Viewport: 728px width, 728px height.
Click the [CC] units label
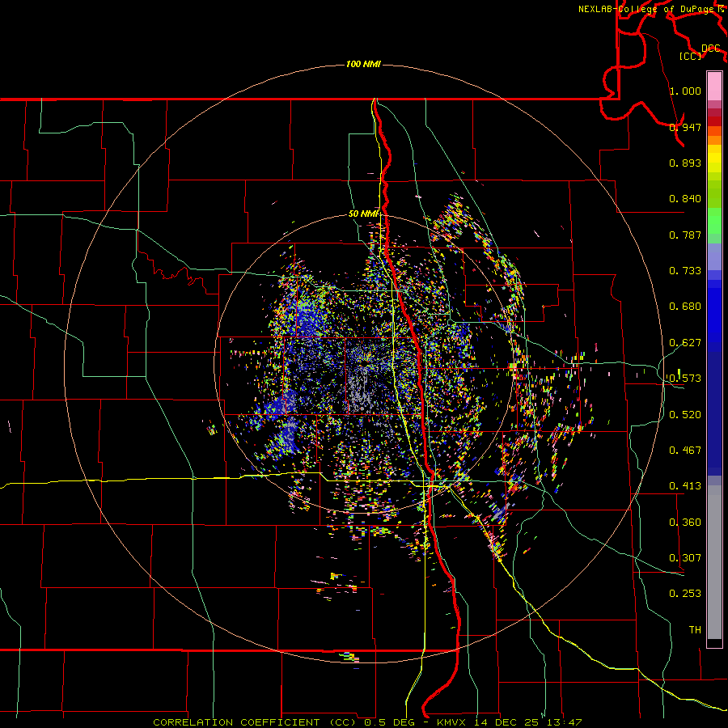(x=691, y=56)
